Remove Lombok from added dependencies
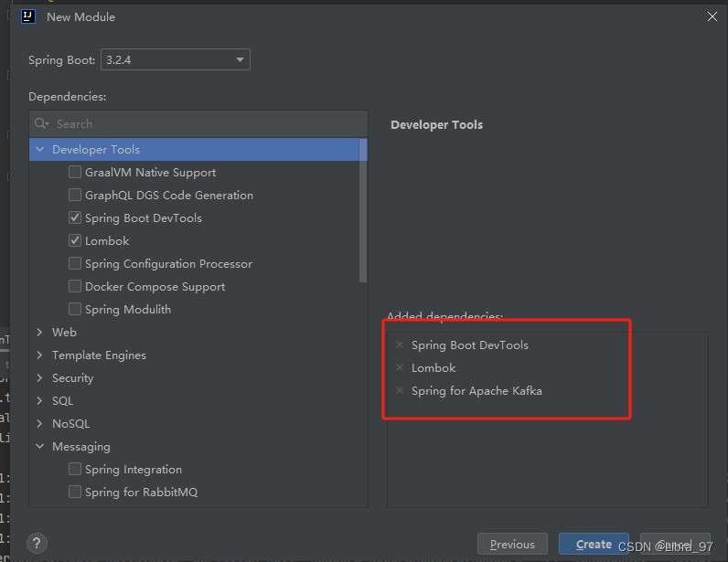Image resolution: width=728 pixels, height=562 pixels. click(x=400, y=367)
